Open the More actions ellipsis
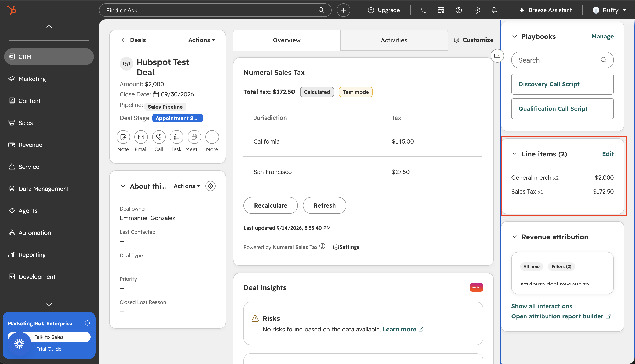Image resolution: width=635 pixels, height=364 pixels. click(x=212, y=137)
